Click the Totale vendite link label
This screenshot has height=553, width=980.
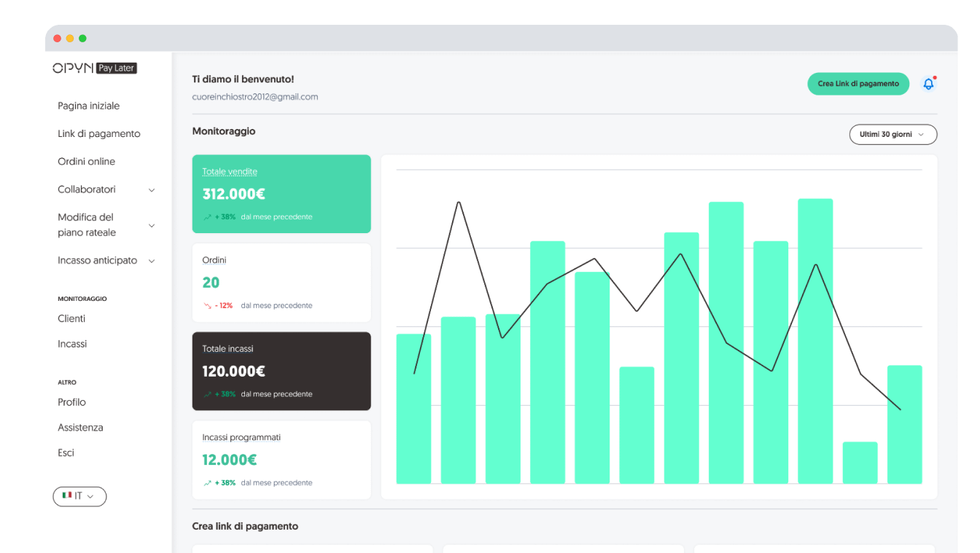[x=230, y=172]
